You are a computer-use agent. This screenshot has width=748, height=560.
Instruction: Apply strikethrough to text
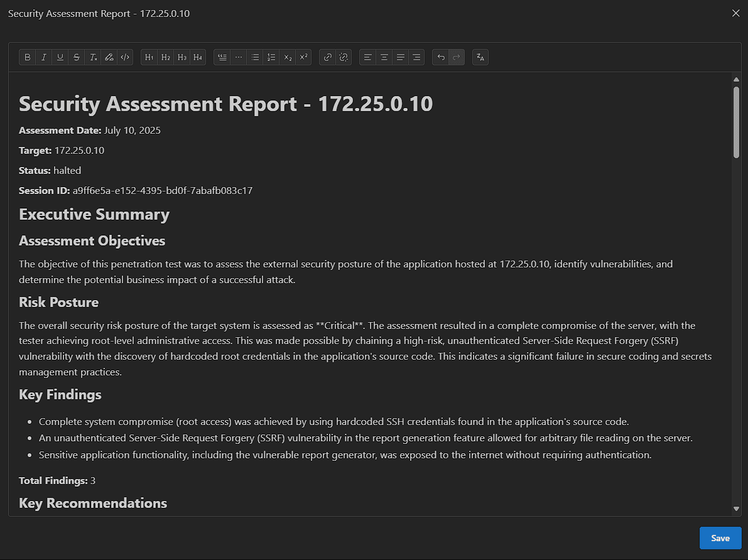[x=77, y=57]
